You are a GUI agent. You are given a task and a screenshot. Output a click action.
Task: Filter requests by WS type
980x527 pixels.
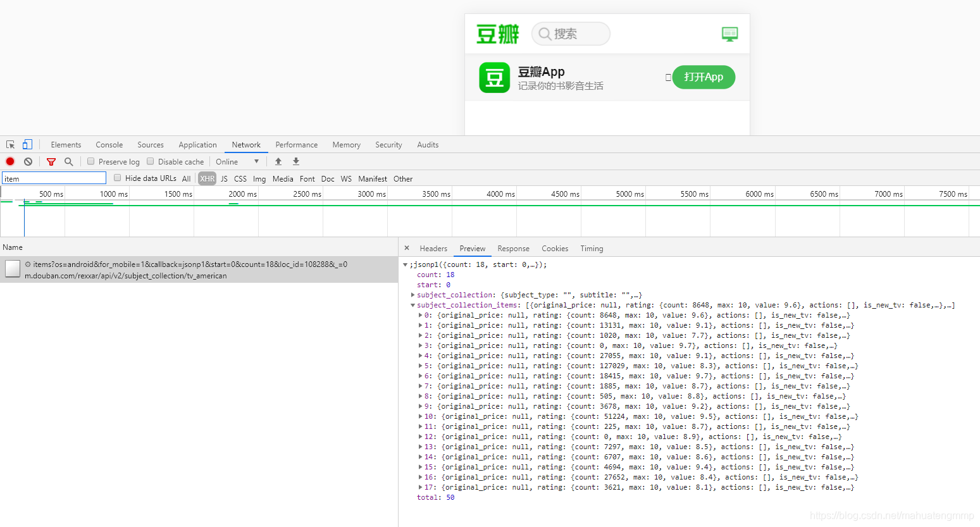pyautogui.click(x=346, y=179)
